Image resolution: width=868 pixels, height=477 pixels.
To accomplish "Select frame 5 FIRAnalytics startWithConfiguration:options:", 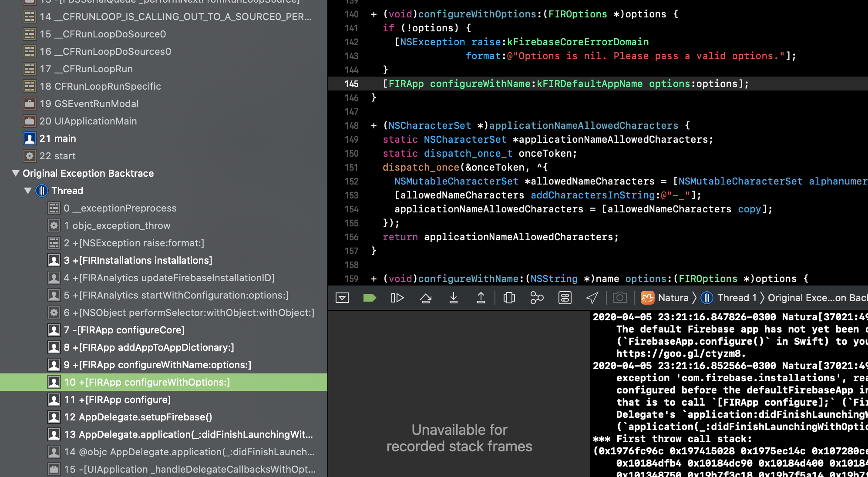I will [164, 295].
